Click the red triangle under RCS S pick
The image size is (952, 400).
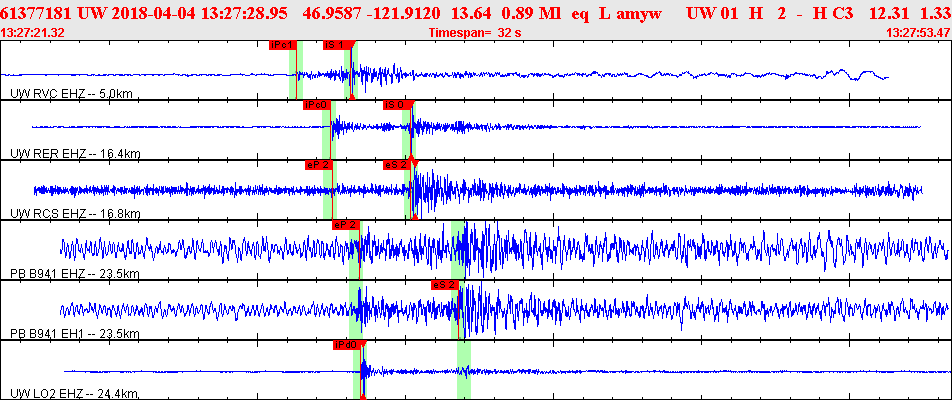pos(415,217)
